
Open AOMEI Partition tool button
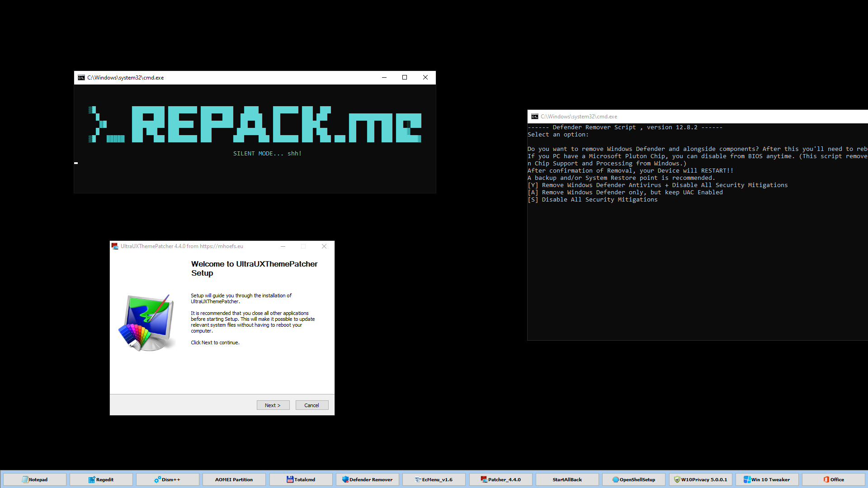[x=234, y=479]
